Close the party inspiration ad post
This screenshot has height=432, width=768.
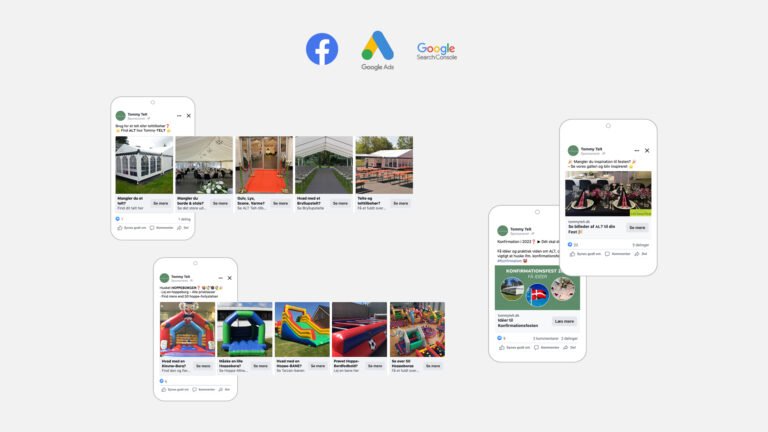[x=647, y=150]
